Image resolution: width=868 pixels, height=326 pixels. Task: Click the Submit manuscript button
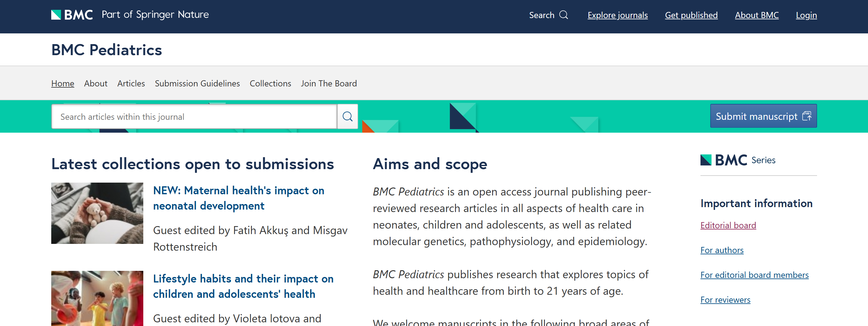point(763,116)
